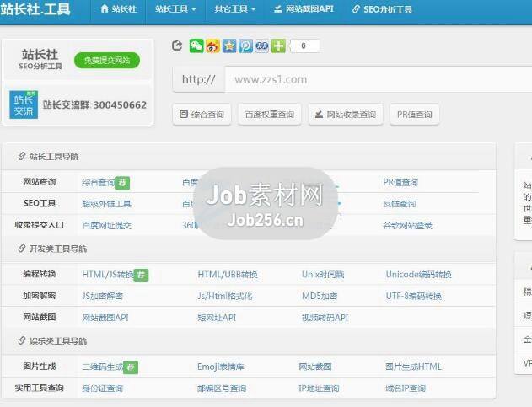Open the Emoji表情库 link
Screen dimensions: 532x407
click(x=221, y=367)
